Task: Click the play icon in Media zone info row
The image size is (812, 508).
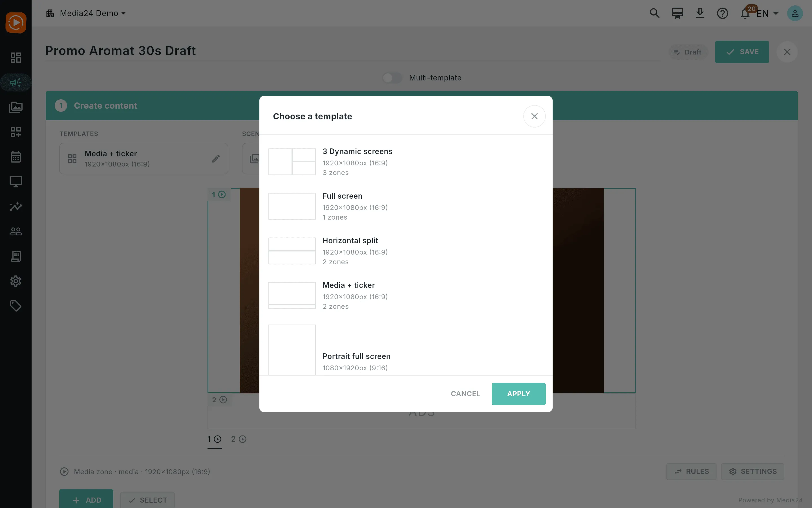Action: 64,471
